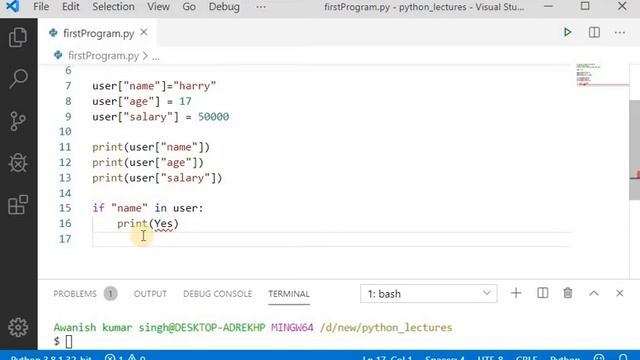Close the firstProgram.py tab
This screenshot has height=360, width=640.
click(x=144, y=33)
